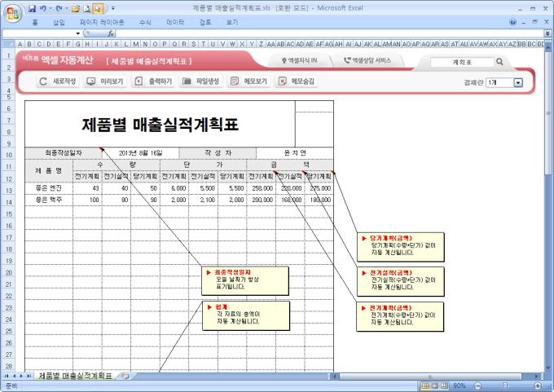The image size is (554, 392).
Task: Open the round Office button menu
Action: (x=13, y=13)
